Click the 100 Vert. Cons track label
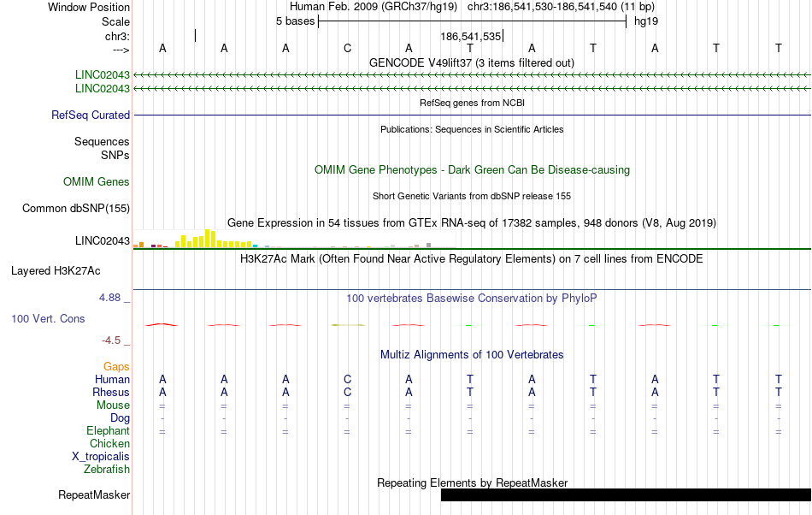The image size is (812, 515). [x=48, y=318]
